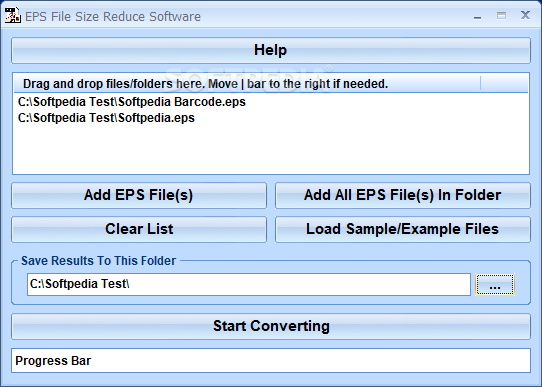The image size is (542, 387).
Task: Minimize the EPS File Size Reduce window
Action: click(x=477, y=16)
